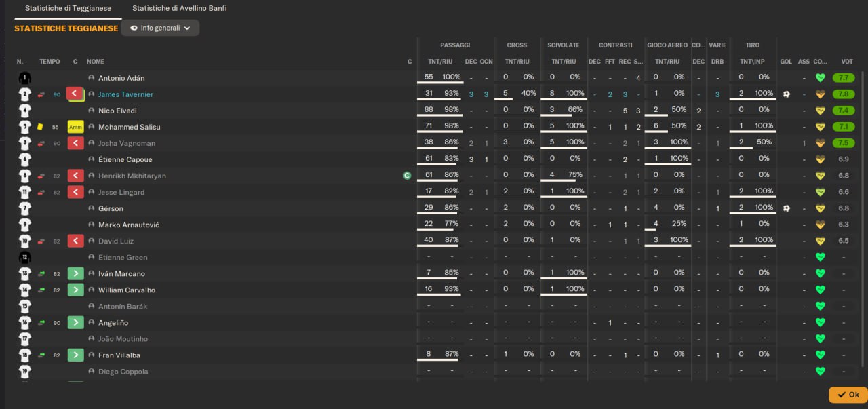The image size is (868, 409).
Task: Open the Info generali view dropdown
Action: pos(160,28)
